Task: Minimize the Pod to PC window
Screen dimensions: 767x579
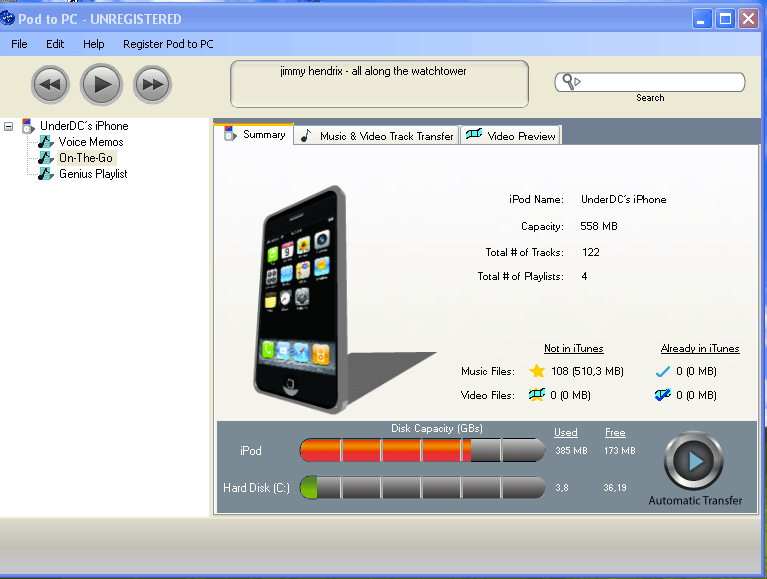Action: point(702,19)
